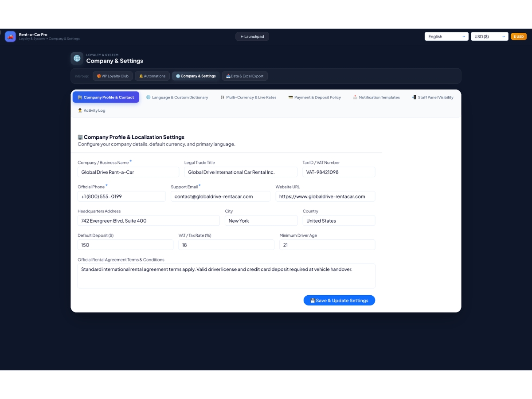Switch to Company Profile & Contact tab

106,97
